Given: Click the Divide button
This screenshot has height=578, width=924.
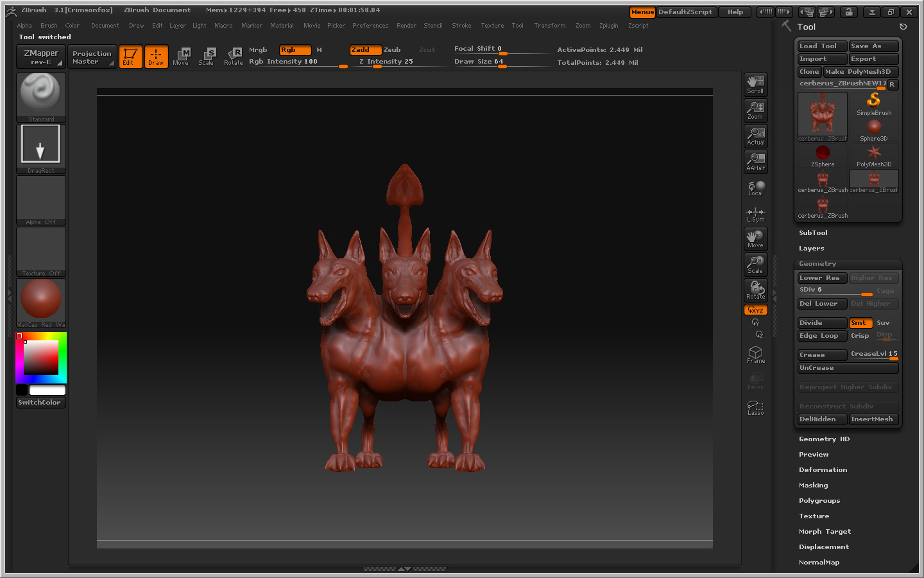Looking at the screenshot, I should pyautogui.click(x=821, y=323).
